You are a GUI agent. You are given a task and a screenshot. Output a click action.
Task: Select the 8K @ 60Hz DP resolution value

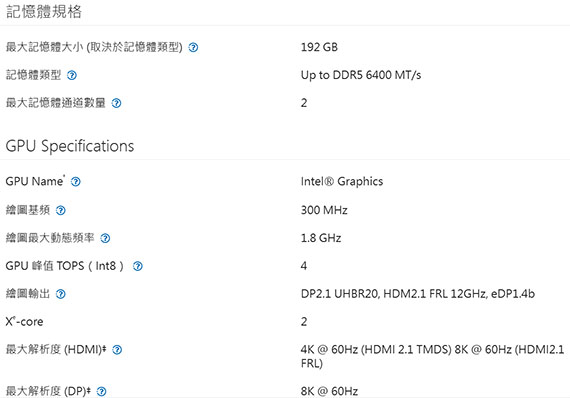329,391
